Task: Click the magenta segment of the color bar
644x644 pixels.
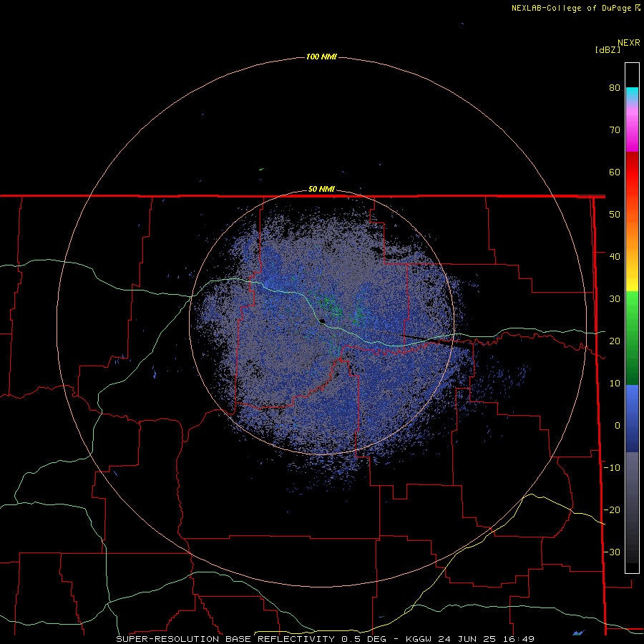Action: (x=632, y=132)
